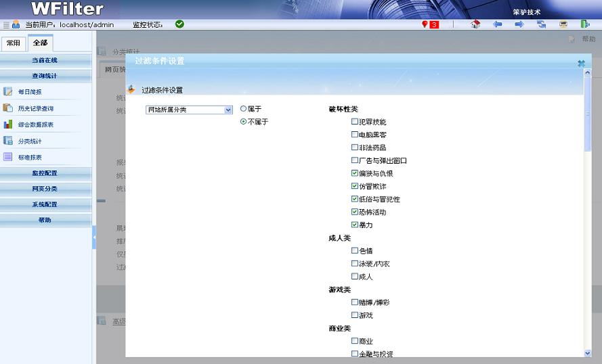Close the 过滤条件设置 dialog
The width and height of the screenshot is (602, 364).
(x=581, y=63)
